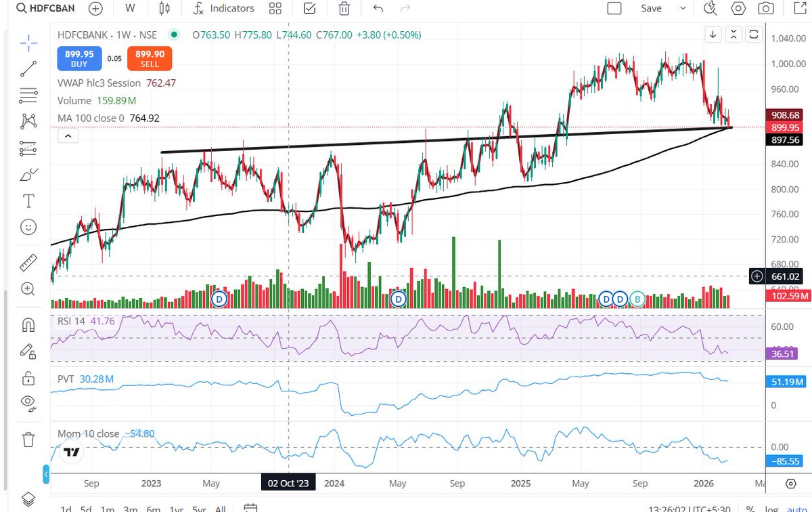The width and height of the screenshot is (812, 512).
Task: Click the orange SELL 899.90 button
Action: point(150,58)
